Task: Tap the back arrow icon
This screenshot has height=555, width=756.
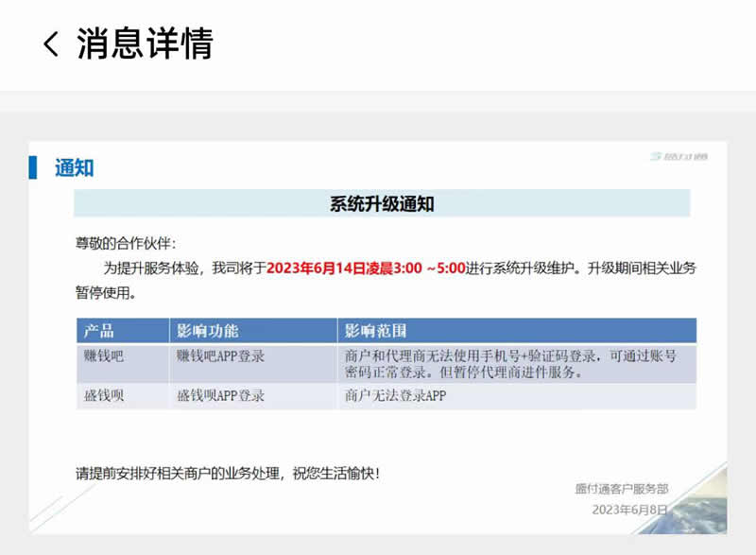Action: pos(51,43)
